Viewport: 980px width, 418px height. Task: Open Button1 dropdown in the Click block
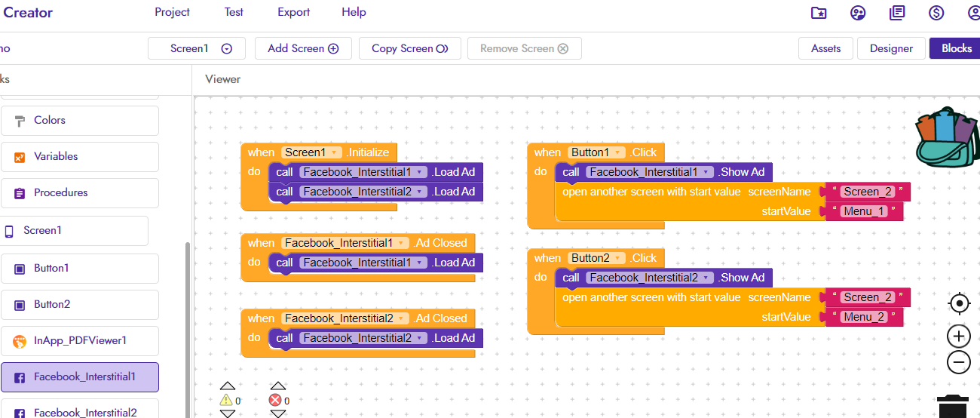click(x=619, y=152)
